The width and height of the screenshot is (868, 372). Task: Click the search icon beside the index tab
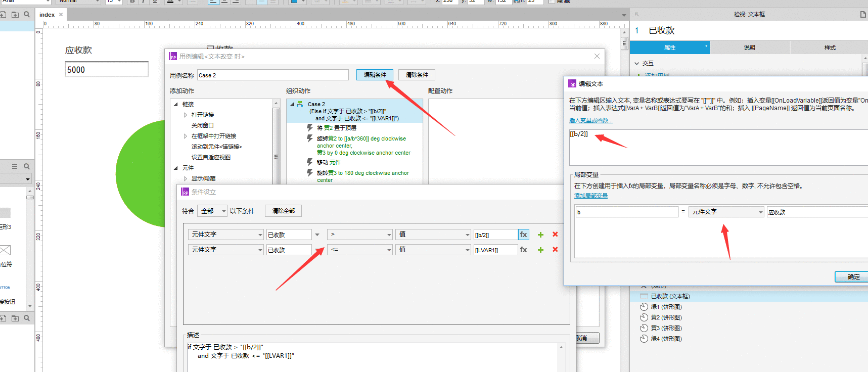[x=27, y=14]
